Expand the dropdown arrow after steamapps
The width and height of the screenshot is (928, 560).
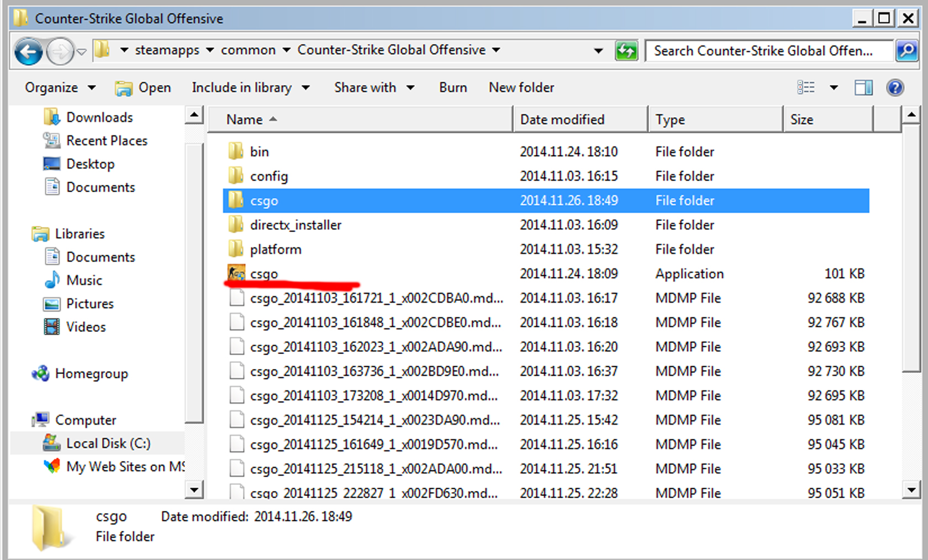[210, 50]
